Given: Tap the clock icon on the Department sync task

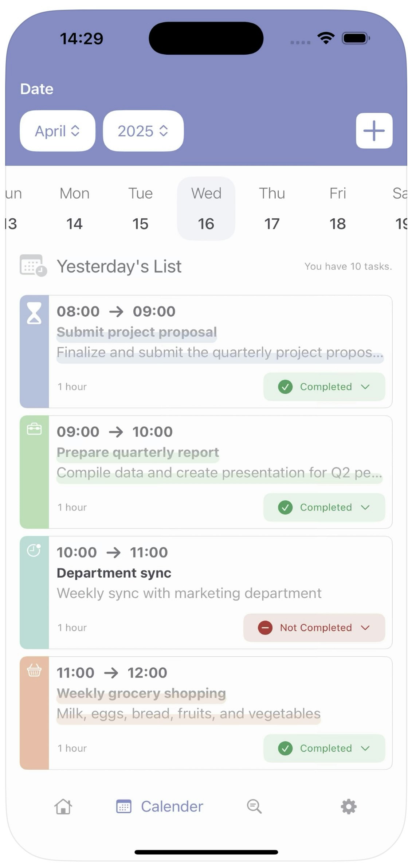Looking at the screenshot, I should pyautogui.click(x=34, y=550).
